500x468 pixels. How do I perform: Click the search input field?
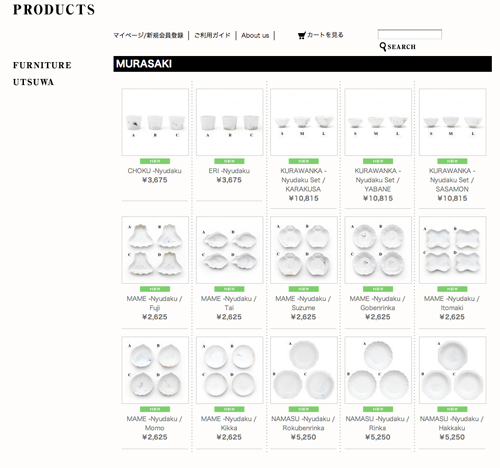tap(410, 34)
